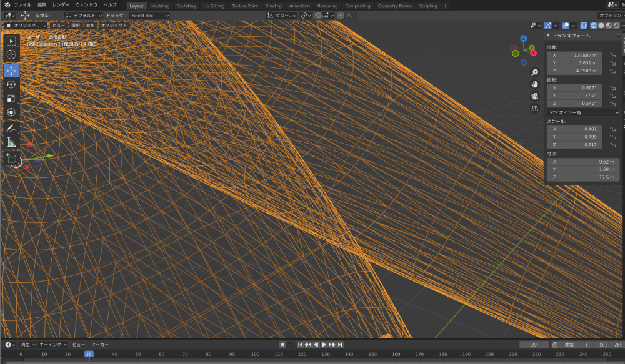Open the マーカー menu in the timeline

99,345
